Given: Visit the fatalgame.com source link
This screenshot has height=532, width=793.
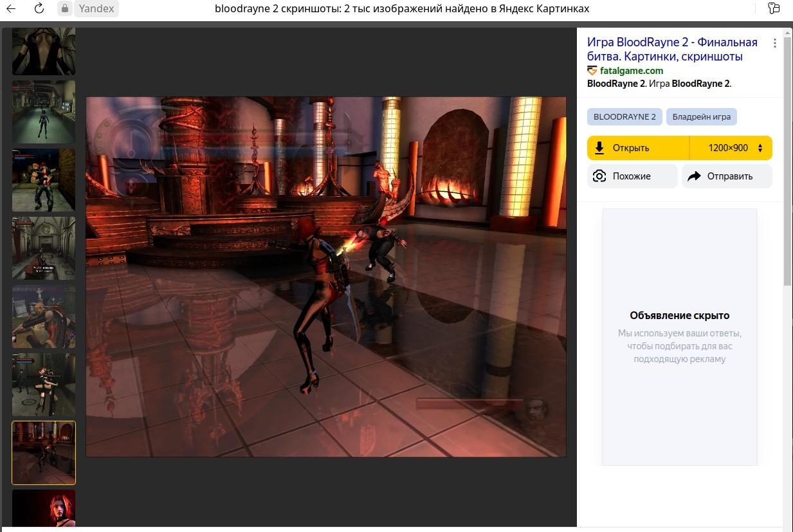Looking at the screenshot, I should pos(631,71).
